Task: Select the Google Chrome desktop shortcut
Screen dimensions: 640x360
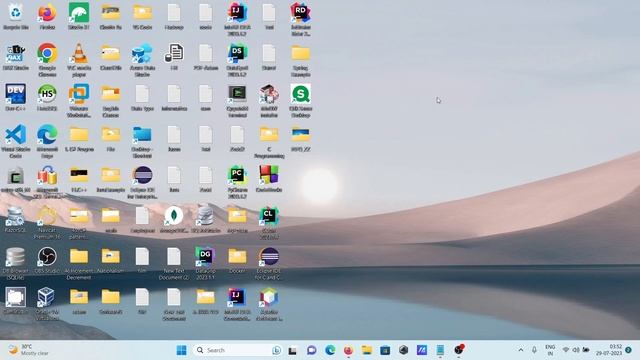Action: pos(47,60)
